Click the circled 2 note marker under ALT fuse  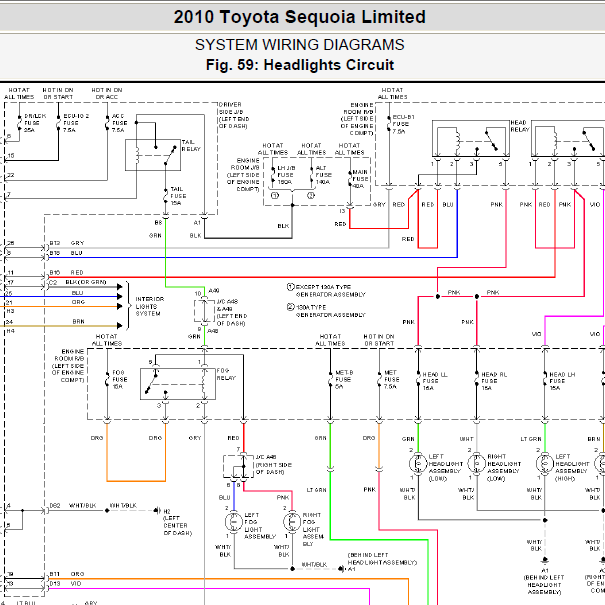[x=311, y=196]
